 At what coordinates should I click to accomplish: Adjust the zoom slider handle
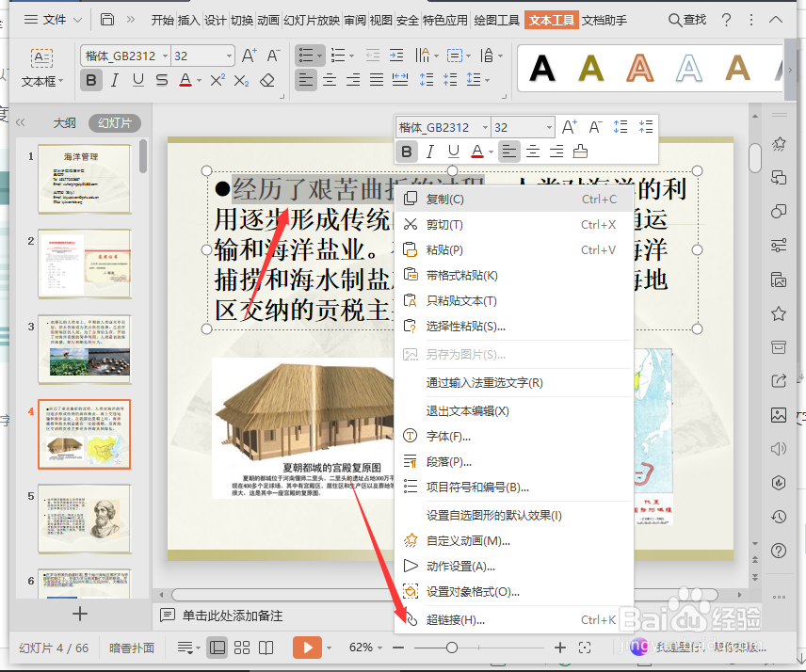(x=451, y=648)
